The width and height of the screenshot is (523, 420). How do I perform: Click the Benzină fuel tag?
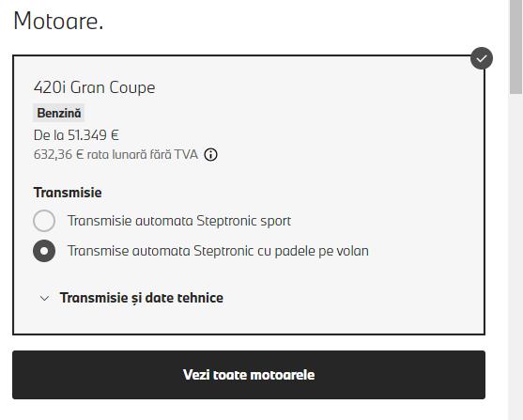point(59,113)
